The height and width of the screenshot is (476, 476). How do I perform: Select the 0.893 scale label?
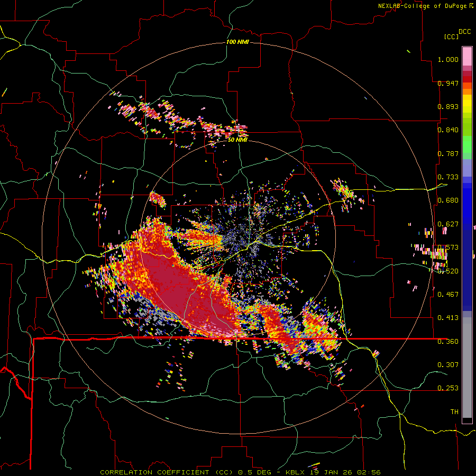[448, 106]
